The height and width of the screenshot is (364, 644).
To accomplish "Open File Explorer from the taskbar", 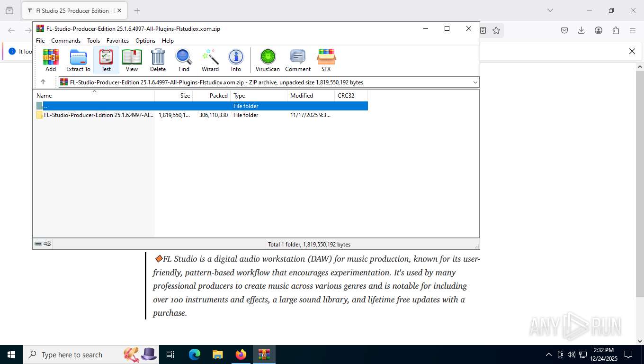I will [217, 355].
